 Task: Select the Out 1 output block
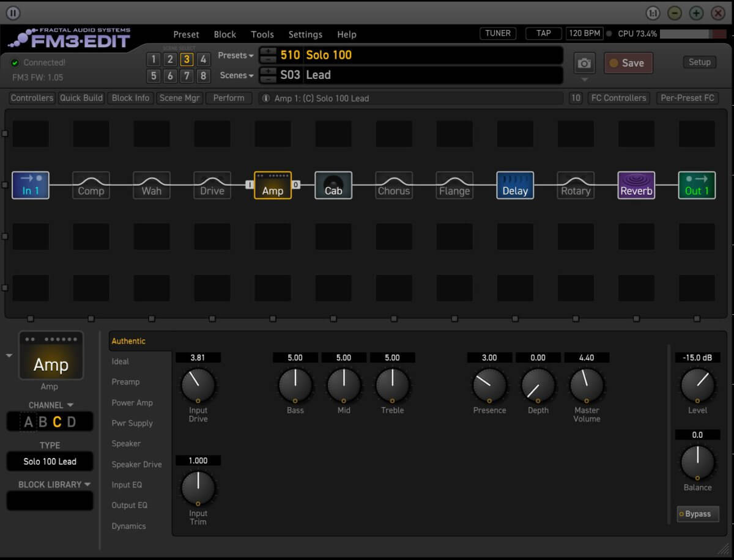coord(697,185)
